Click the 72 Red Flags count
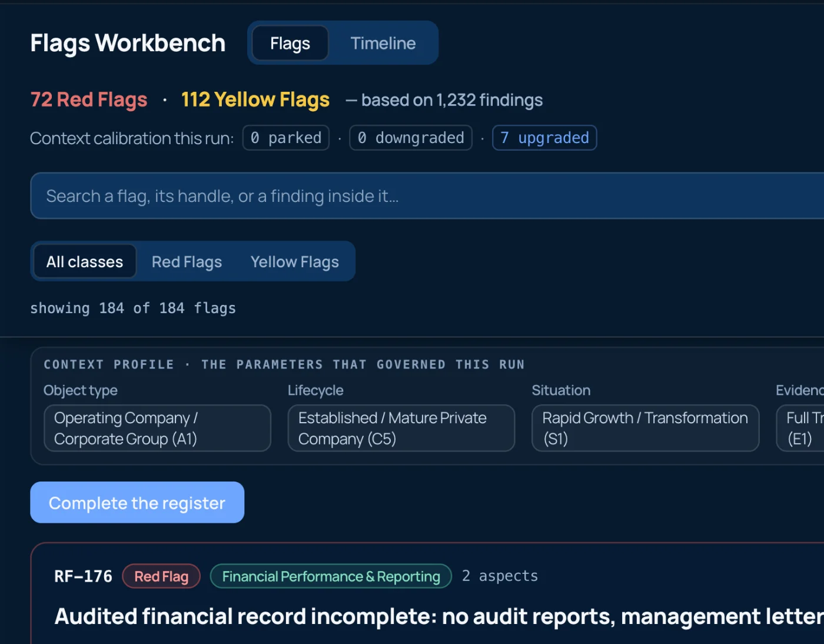 [x=89, y=99]
